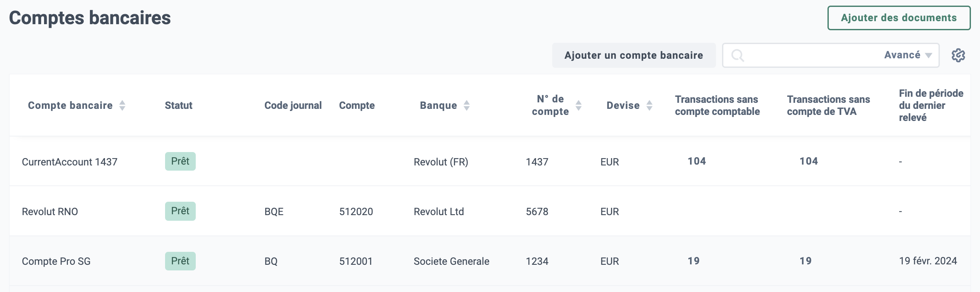Click Prêt status badge for Compte Pro SG
Screen dimensions: 980x292
click(x=180, y=261)
